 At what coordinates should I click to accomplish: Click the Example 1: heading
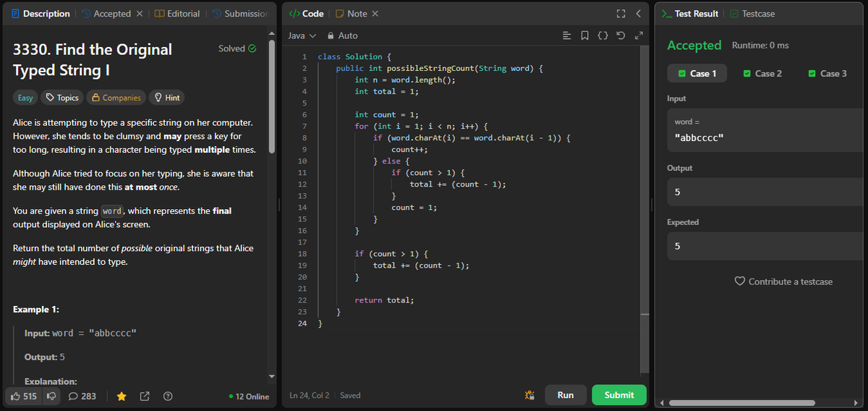pyautogui.click(x=36, y=309)
